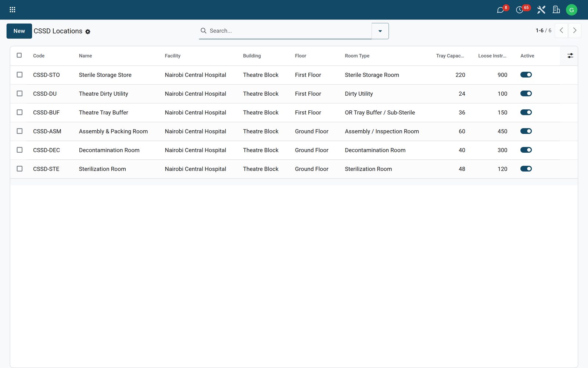Check the CSSD-DEC row checkbox

pyautogui.click(x=19, y=150)
